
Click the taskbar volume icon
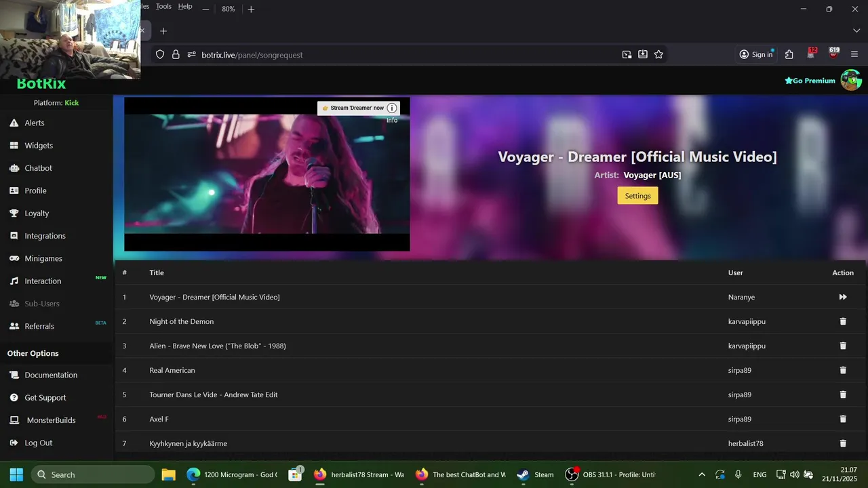click(x=794, y=474)
